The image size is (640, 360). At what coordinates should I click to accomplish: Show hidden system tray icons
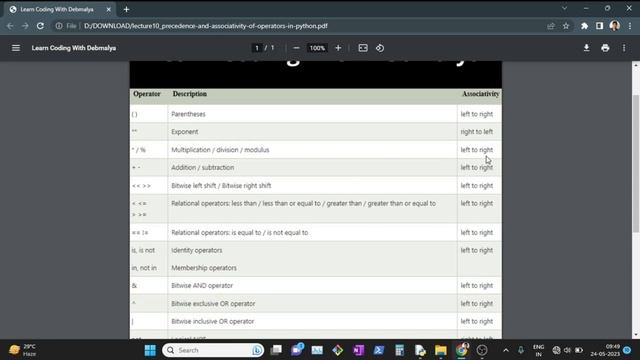click(x=506, y=350)
